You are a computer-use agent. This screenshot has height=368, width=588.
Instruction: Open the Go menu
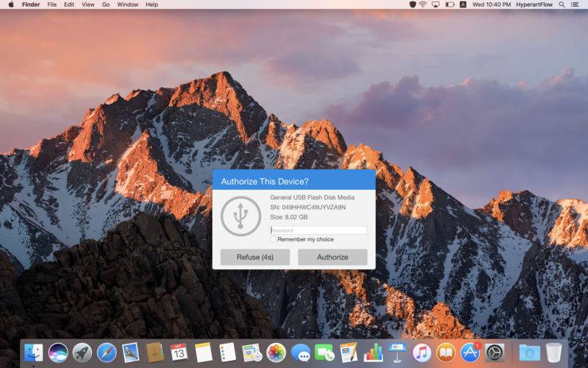click(106, 4)
